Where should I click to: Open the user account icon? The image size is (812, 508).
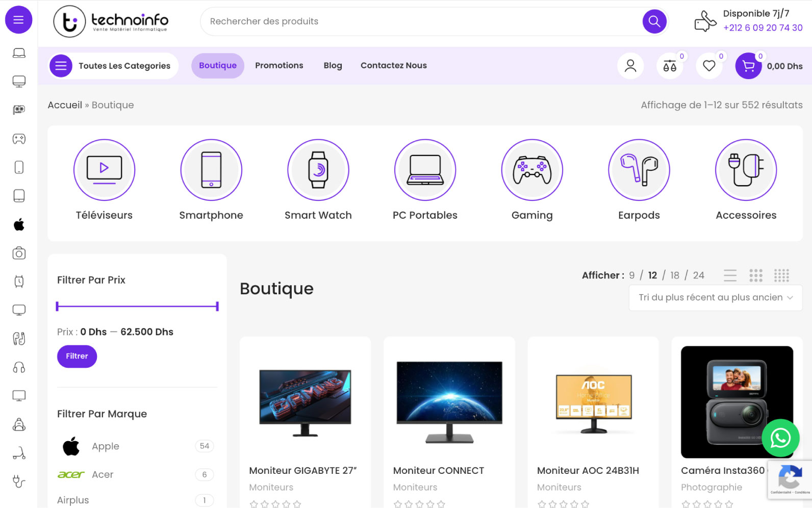click(630, 66)
